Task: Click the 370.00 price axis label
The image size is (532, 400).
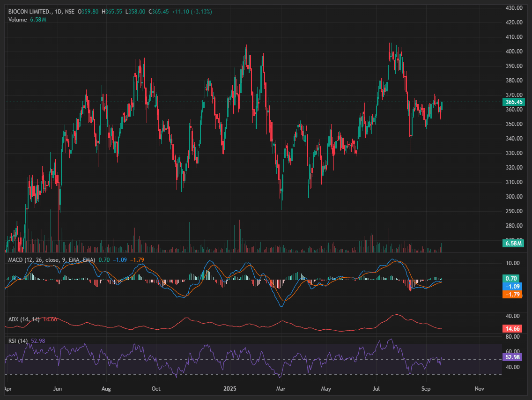Action: [x=514, y=95]
